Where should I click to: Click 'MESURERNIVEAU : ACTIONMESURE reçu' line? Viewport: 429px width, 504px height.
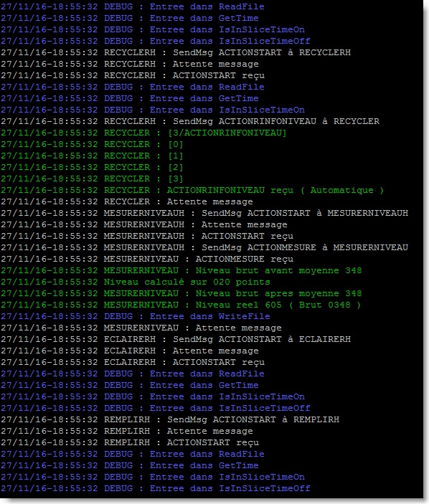pyautogui.click(x=147, y=260)
